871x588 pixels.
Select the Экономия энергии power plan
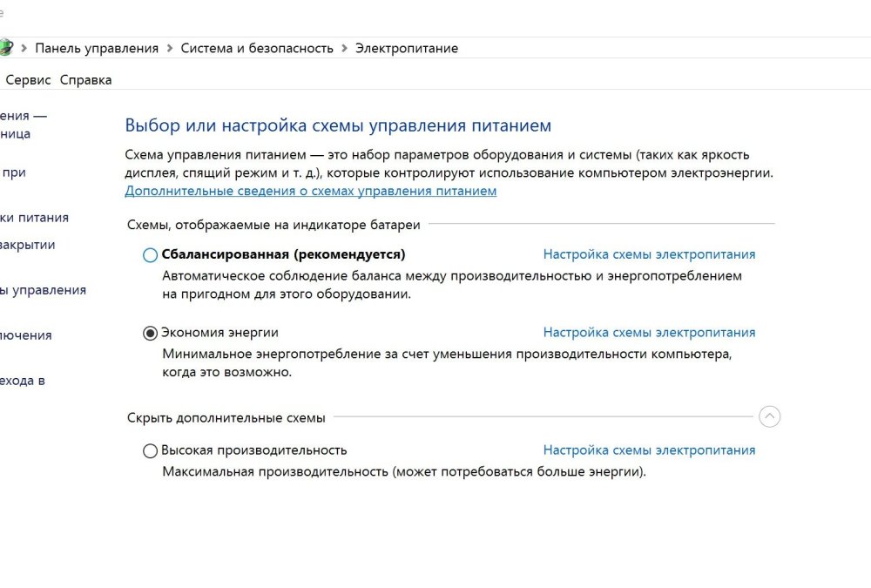pyautogui.click(x=148, y=332)
